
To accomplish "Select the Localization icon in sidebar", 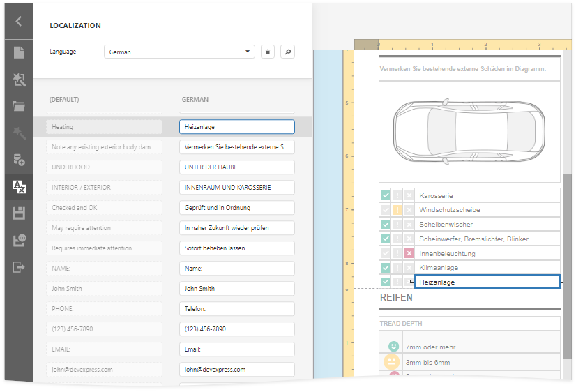I will click(x=19, y=186).
